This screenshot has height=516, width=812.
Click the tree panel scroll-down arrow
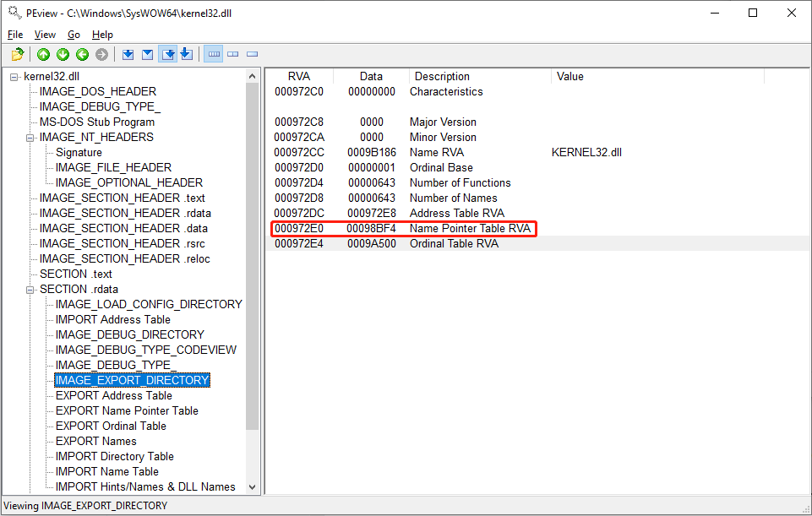[x=253, y=486]
